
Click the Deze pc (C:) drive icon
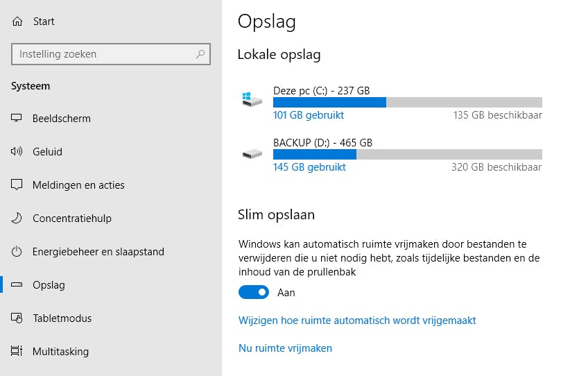(252, 100)
